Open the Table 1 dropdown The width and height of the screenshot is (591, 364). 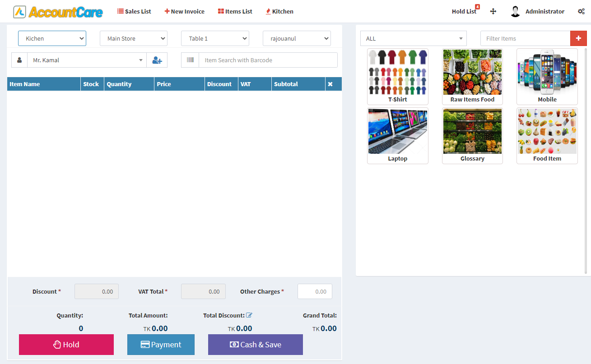click(215, 38)
